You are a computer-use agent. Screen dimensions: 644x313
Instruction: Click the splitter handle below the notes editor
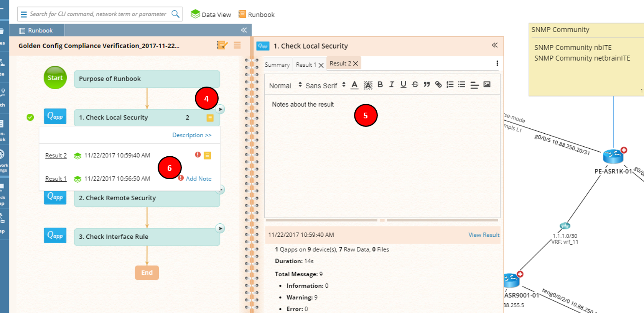[x=382, y=220]
